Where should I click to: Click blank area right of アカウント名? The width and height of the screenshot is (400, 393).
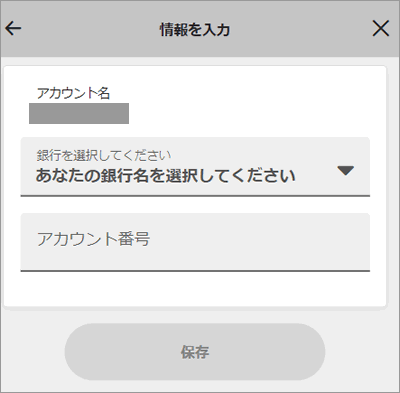pyautogui.click(x=250, y=100)
